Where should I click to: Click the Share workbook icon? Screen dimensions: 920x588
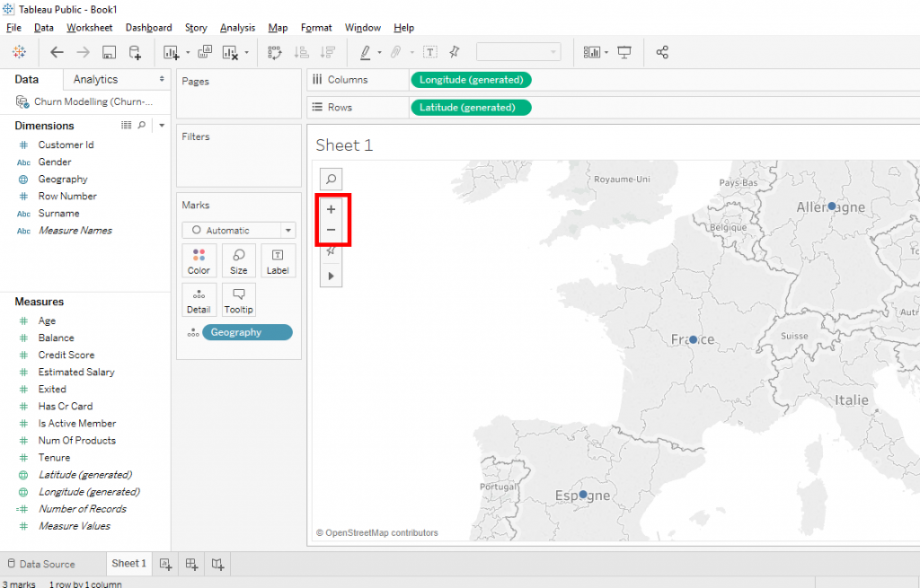coord(662,51)
